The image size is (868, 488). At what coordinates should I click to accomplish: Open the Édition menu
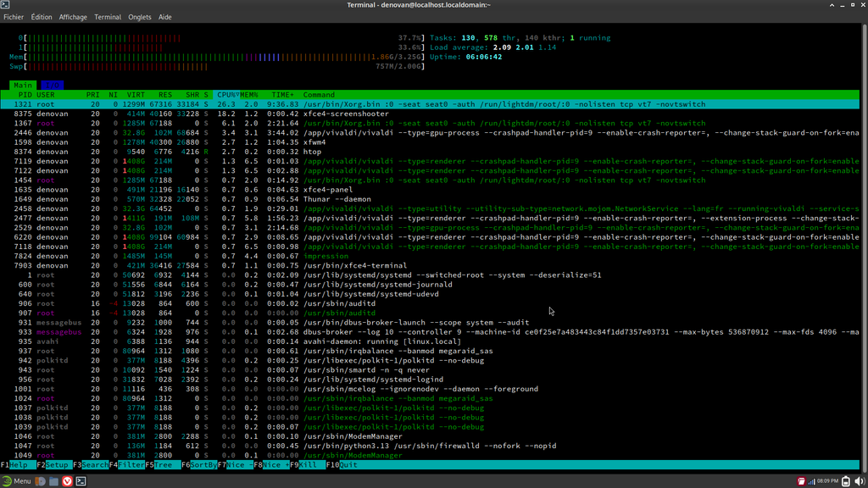point(42,17)
